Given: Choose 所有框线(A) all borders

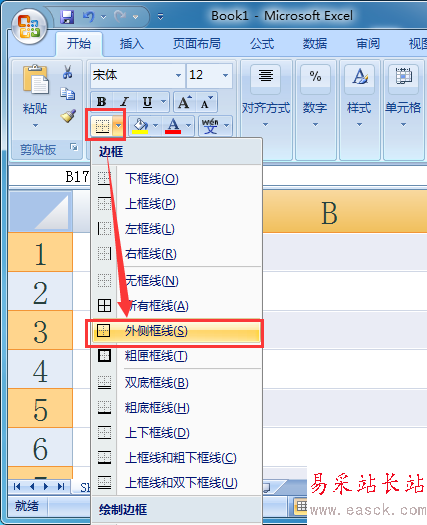Looking at the screenshot, I should (176, 305).
